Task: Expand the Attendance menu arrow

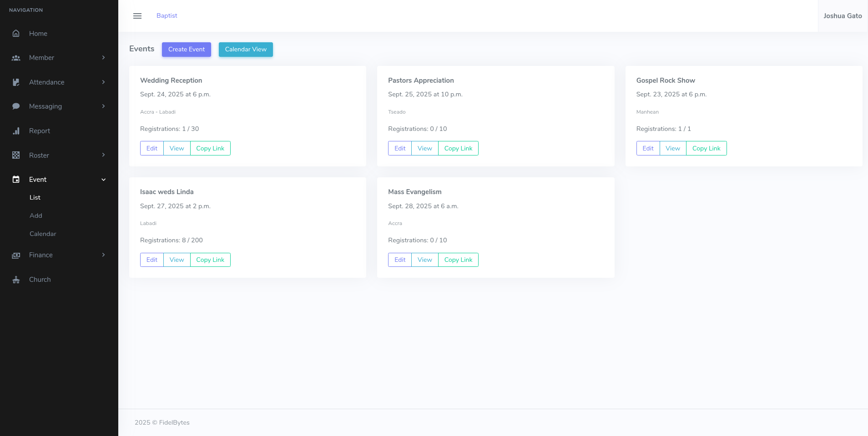Action: tap(103, 82)
